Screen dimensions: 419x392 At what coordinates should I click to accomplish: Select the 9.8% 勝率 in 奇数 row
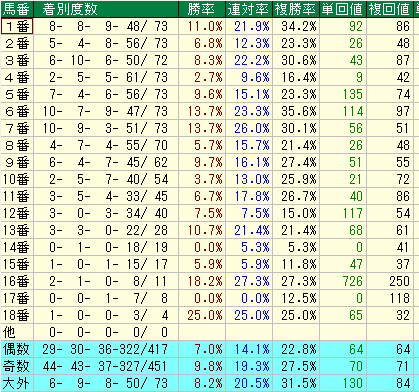click(x=209, y=366)
